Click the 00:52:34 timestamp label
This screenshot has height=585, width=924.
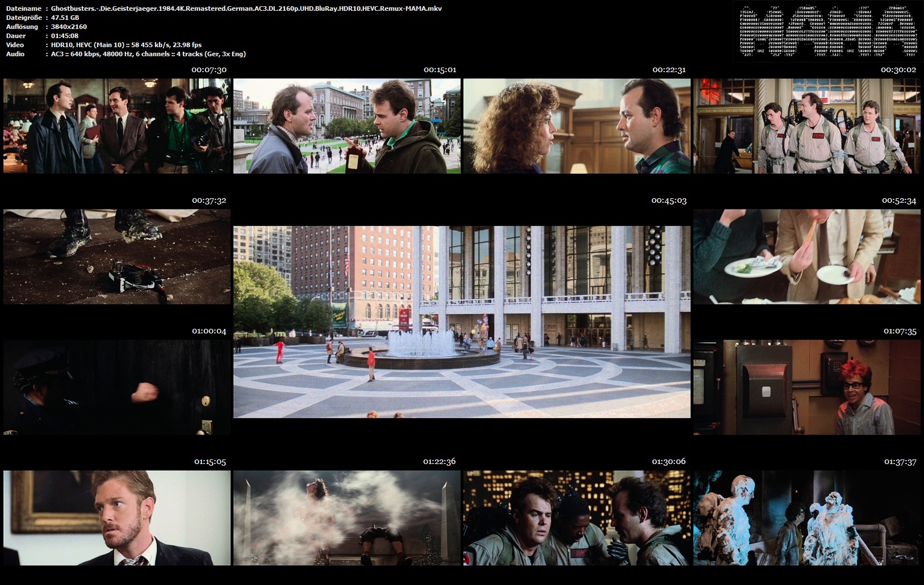click(899, 200)
